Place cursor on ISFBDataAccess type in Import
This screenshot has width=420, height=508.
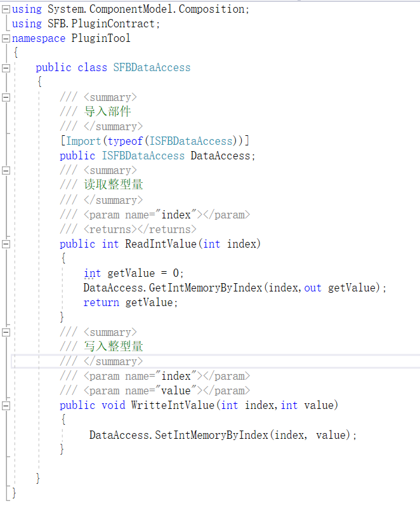pos(191,141)
